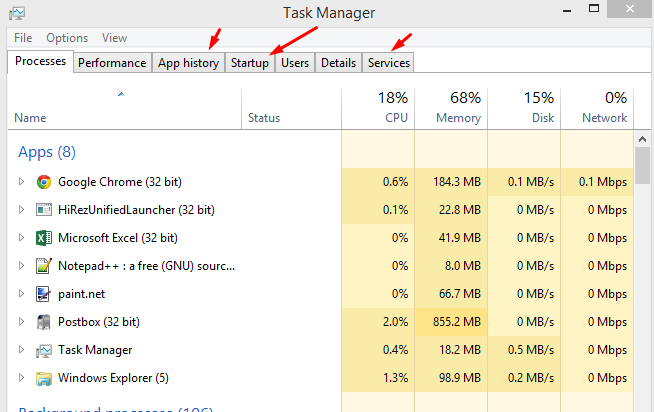
Task: Maximize the Task Manager window
Action: tap(594, 9)
